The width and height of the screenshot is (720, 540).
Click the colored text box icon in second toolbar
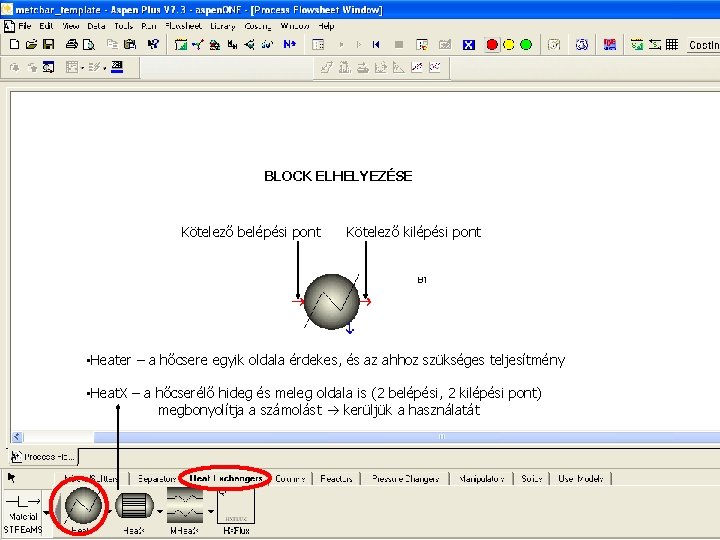pyautogui.click(x=117, y=67)
